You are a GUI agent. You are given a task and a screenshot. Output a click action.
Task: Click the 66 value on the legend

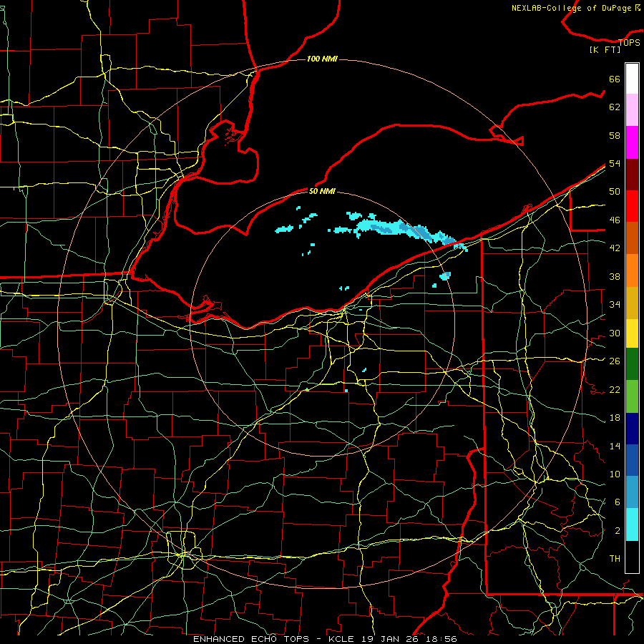click(x=615, y=79)
